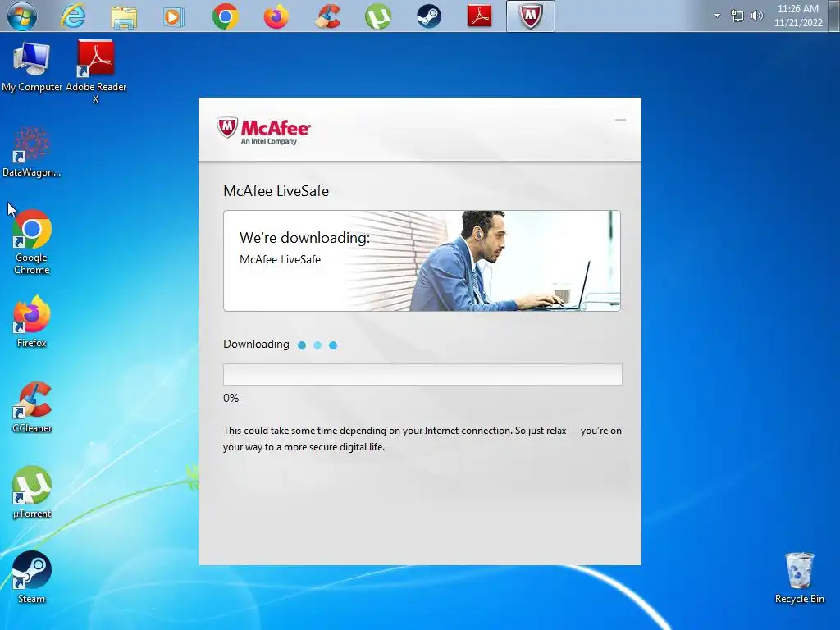Select the DataWagon desktop shortcut

32,152
